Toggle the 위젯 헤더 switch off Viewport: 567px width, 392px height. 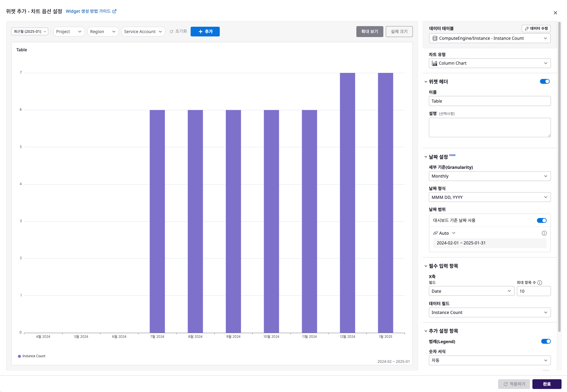click(x=545, y=81)
